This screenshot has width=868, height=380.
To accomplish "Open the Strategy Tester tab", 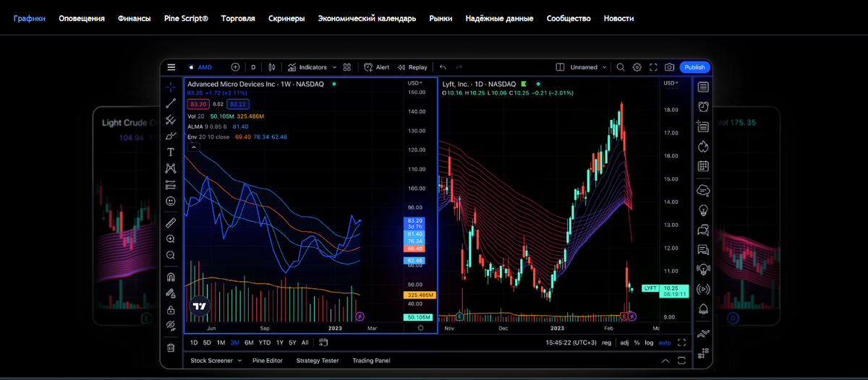I will click(x=318, y=360).
